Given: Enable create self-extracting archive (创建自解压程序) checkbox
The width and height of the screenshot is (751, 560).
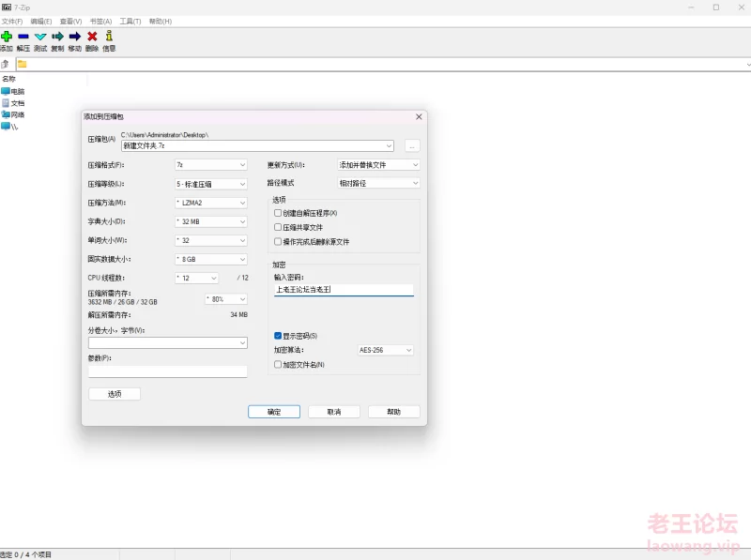Looking at the screenshot, I should pos(278,213).
